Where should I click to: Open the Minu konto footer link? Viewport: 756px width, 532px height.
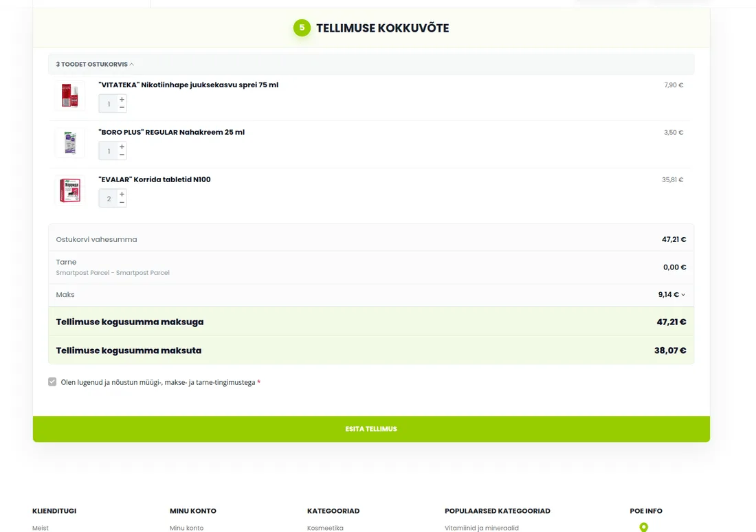(186, 528)
